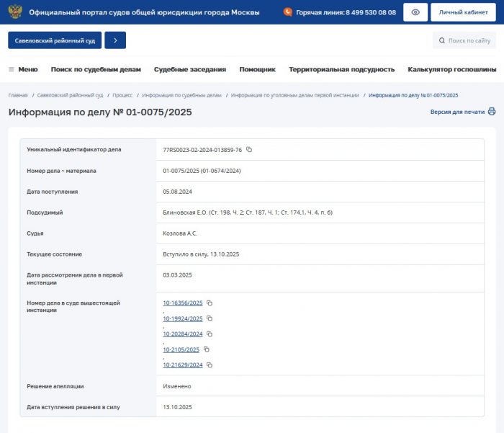
Task: Copy case number 10-19924/2025
Action: click(x=210, y=318)
